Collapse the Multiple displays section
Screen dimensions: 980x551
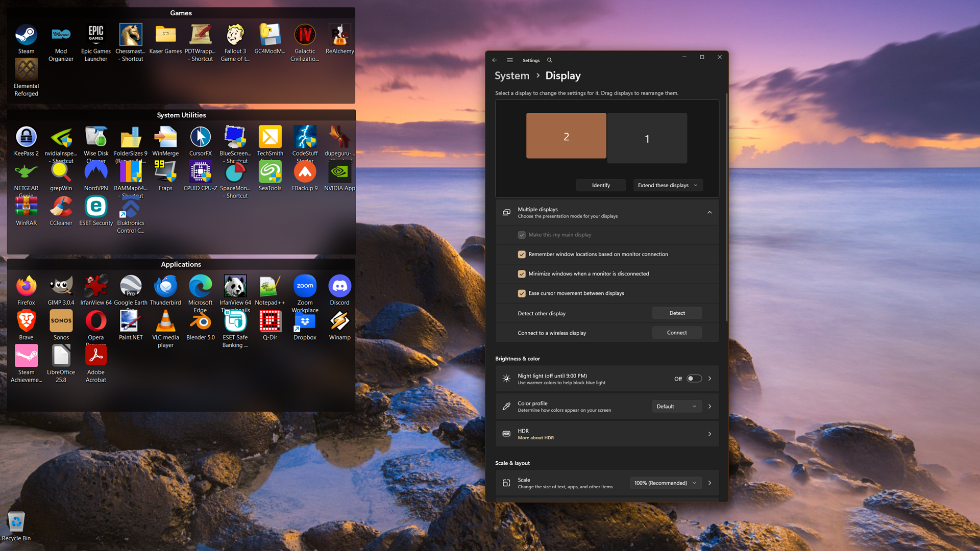click(709, 213)
